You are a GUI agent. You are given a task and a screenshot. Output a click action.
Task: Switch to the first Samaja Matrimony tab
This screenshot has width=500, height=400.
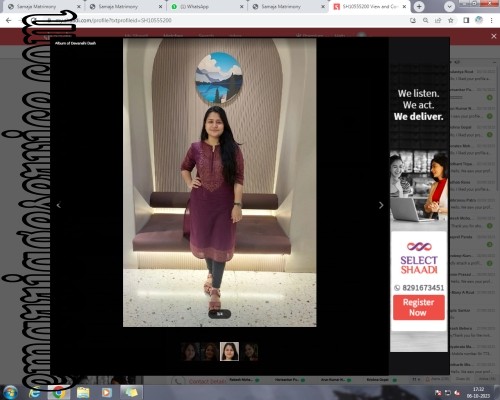43,6
